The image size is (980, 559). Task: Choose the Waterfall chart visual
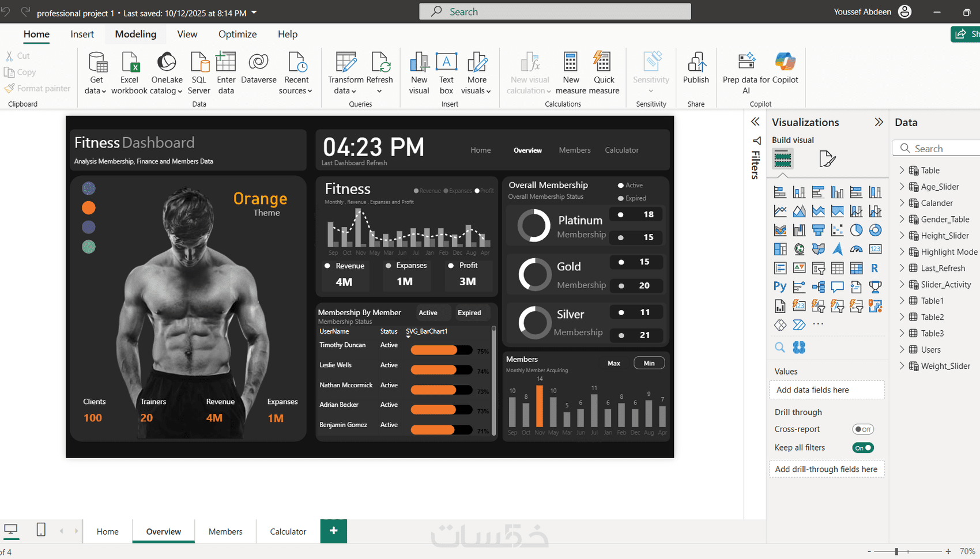coord(799,231)
